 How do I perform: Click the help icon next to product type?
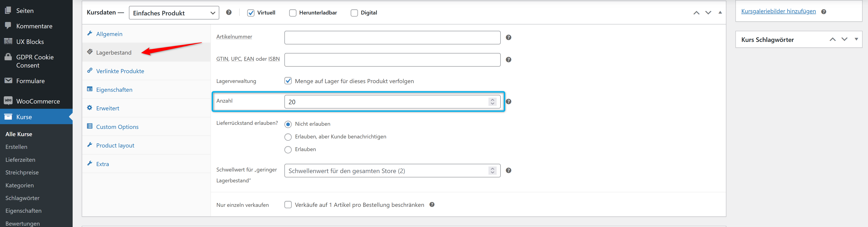tap(229, 12)
